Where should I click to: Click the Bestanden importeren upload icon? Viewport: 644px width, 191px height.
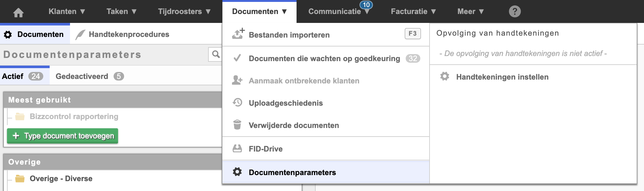238,34
